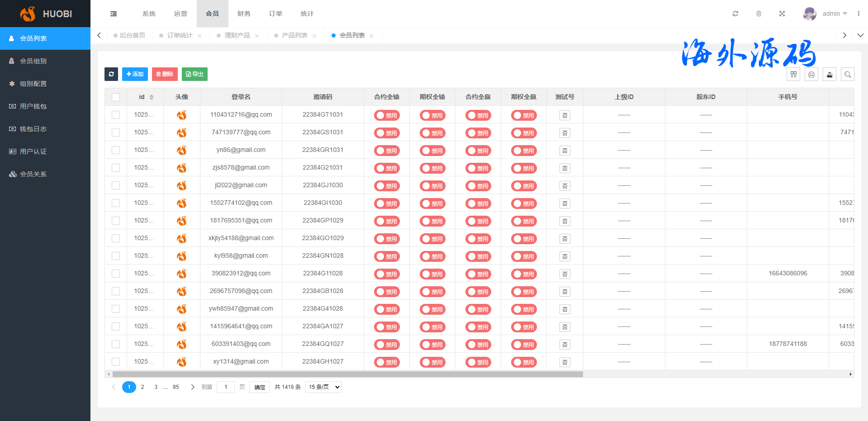
Task: Click the trash icon in top header
Action: pos(759,14)
